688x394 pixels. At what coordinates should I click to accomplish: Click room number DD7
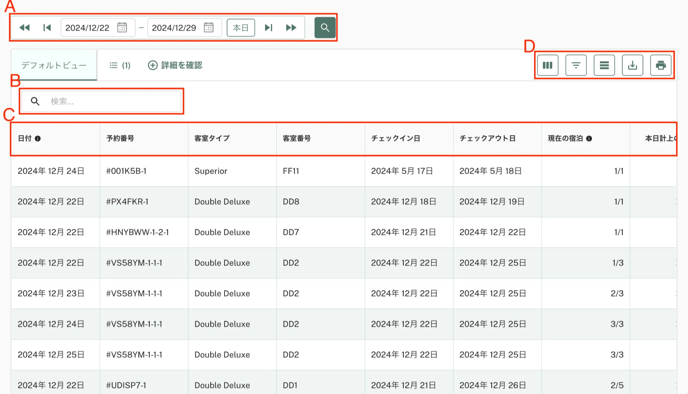(x=291, y=232)
